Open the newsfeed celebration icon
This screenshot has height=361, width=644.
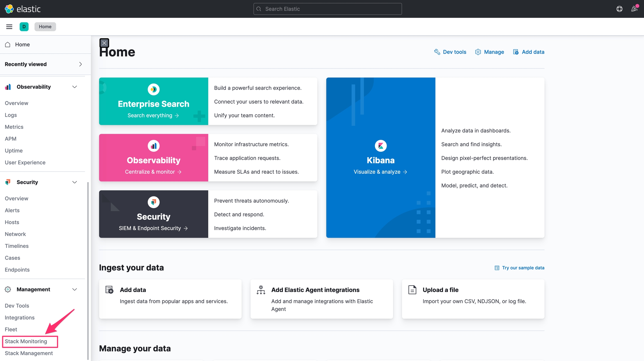click(634, 9)
